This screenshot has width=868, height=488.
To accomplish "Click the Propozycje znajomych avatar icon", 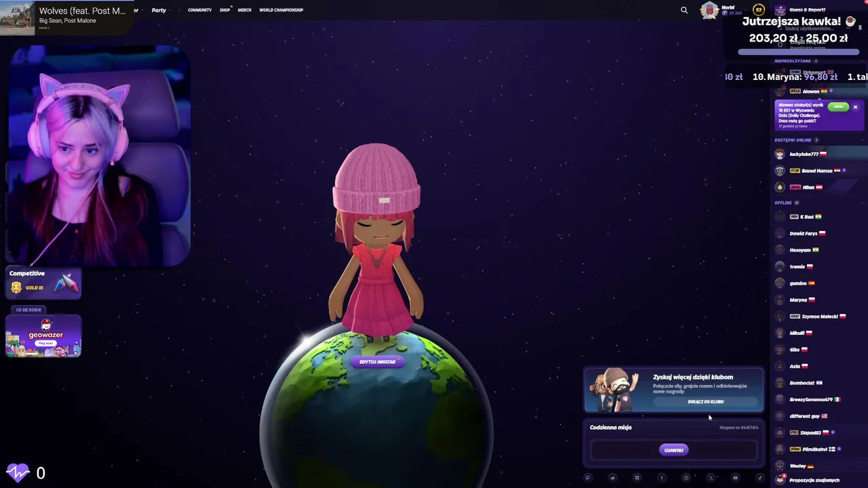I will tap(780, 480).
